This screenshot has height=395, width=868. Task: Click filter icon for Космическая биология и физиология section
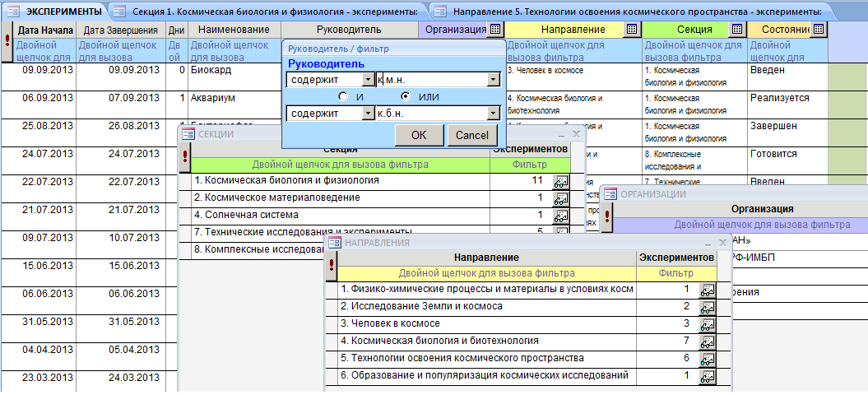[561, 181]
